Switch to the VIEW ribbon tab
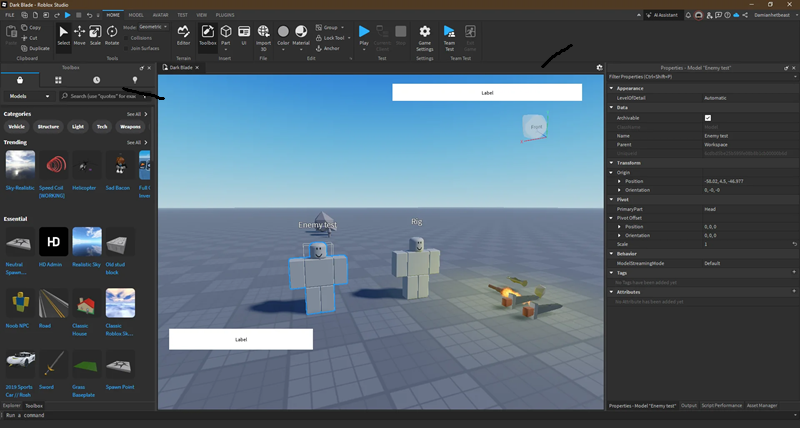Image resolution: width=800 pixels, height=428 pixels. [x=202, y=15]
